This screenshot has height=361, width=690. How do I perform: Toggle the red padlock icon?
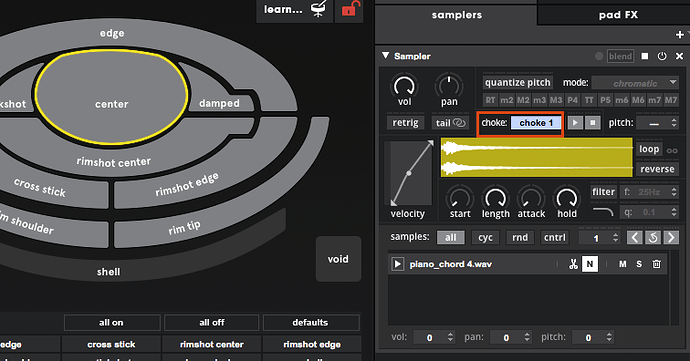(x=350, y=10)
